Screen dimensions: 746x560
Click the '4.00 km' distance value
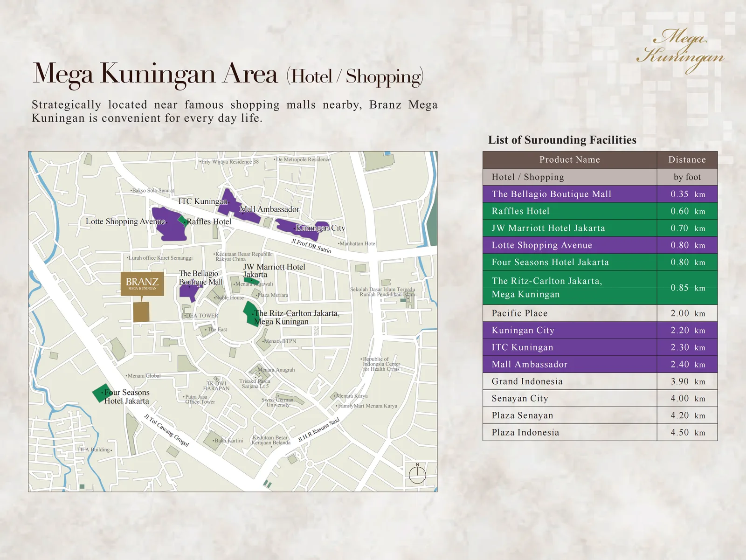pyautogui.click(x=688, y=398)
